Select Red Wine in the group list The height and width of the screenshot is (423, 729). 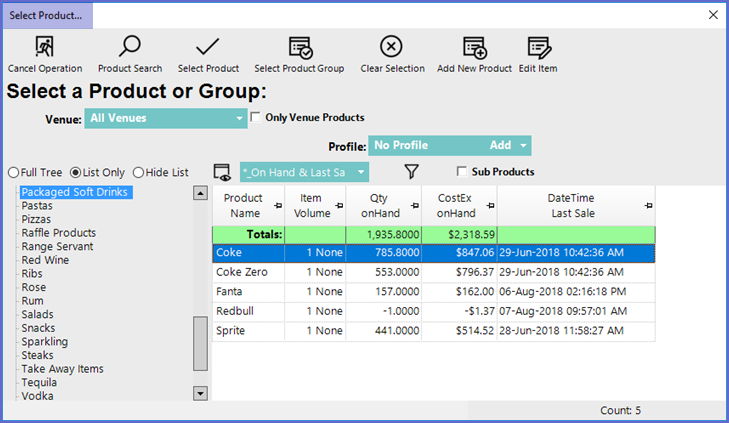(x=45, y=260)
